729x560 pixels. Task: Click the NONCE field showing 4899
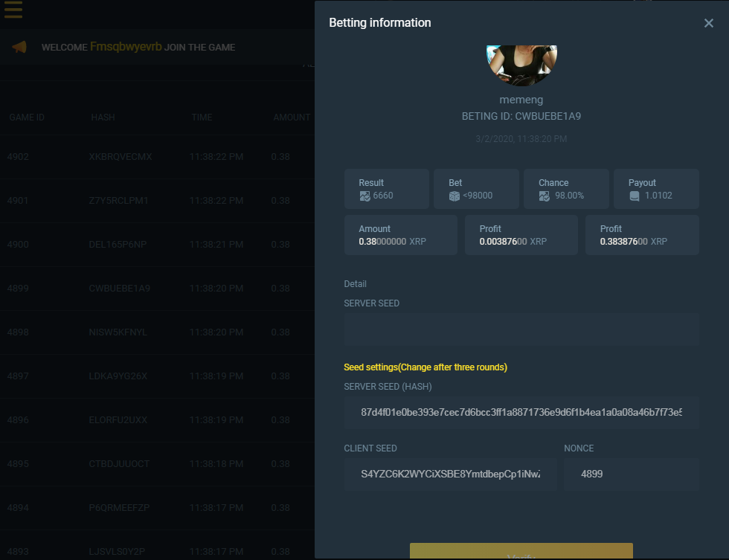click(x=631, y=474)
